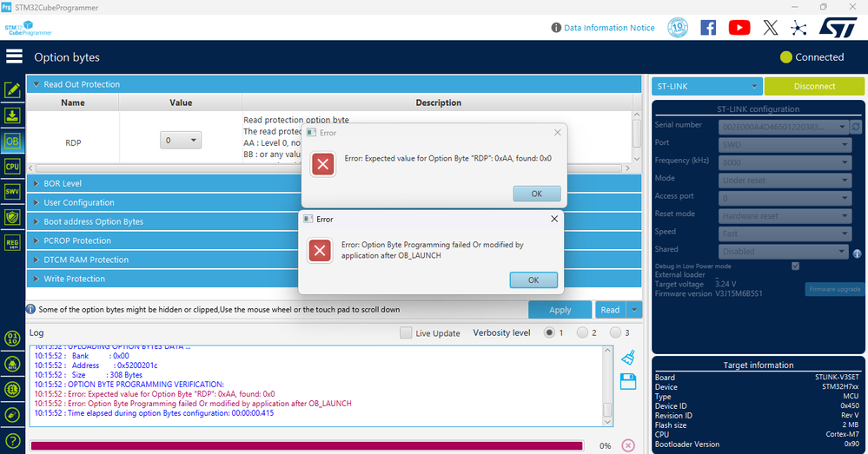Click log panel vertical scrollbar
This screenshot has height=454, width=868.
(607, 386)
